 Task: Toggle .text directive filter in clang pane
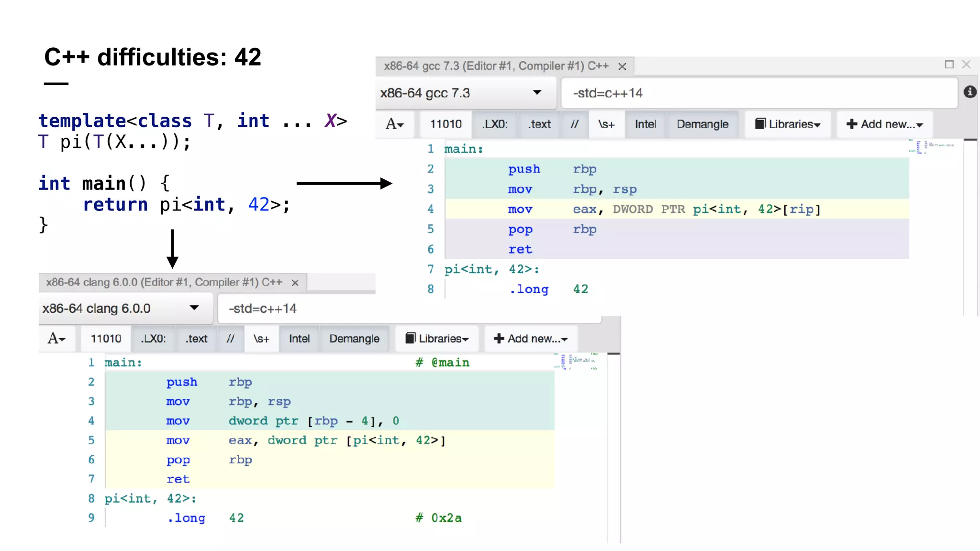coord(197,339)
